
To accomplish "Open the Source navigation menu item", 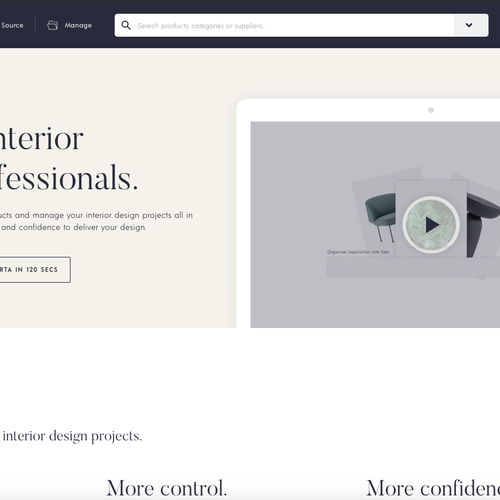I will point(12,25).
